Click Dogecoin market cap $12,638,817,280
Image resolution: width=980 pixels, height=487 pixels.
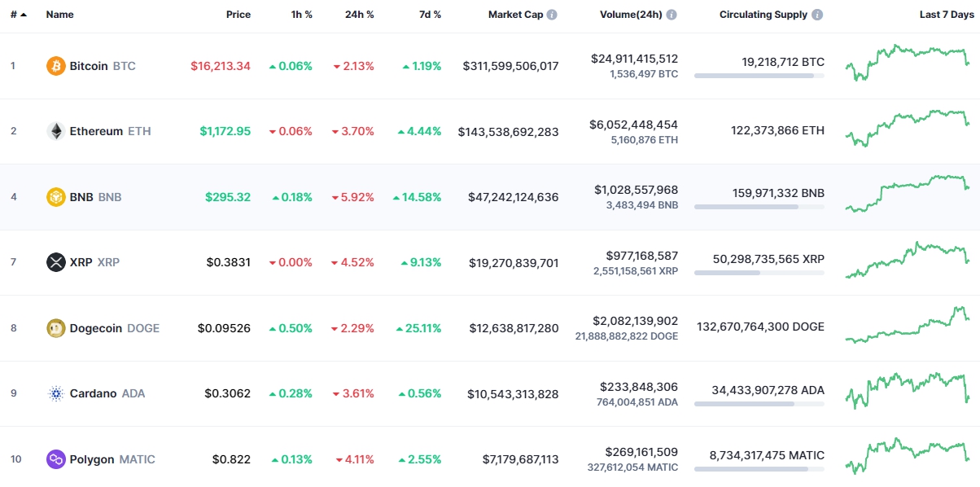coord(514,328)
